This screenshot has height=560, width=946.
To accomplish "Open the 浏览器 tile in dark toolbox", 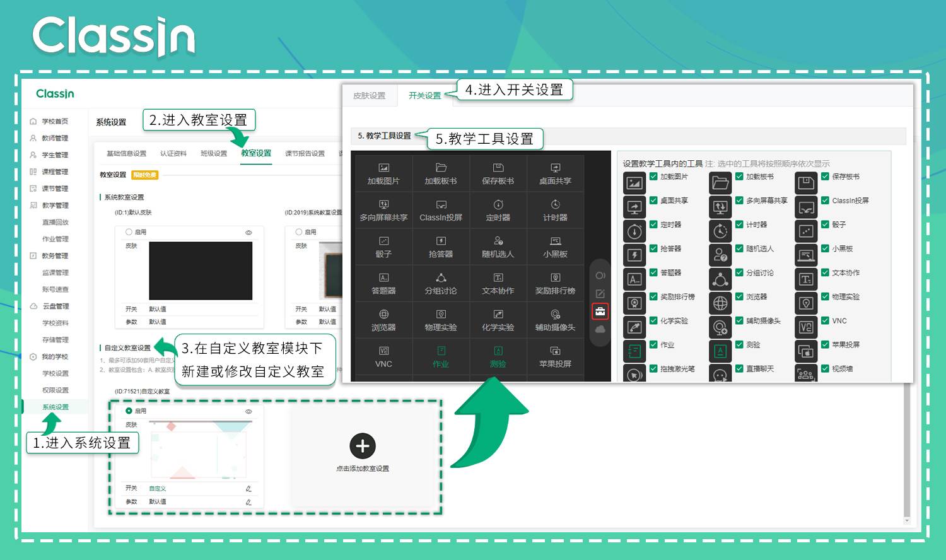I will (383, 320).
